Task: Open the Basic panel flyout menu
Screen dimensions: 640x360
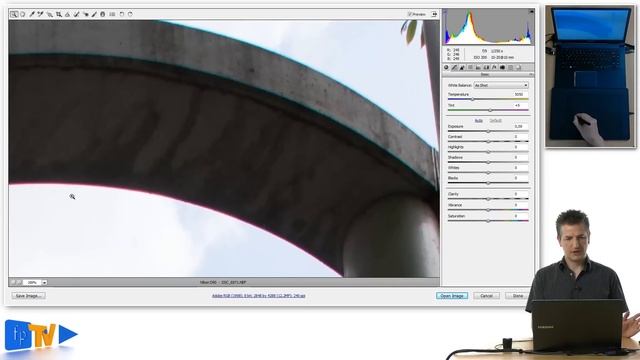Action: [531, 75]
